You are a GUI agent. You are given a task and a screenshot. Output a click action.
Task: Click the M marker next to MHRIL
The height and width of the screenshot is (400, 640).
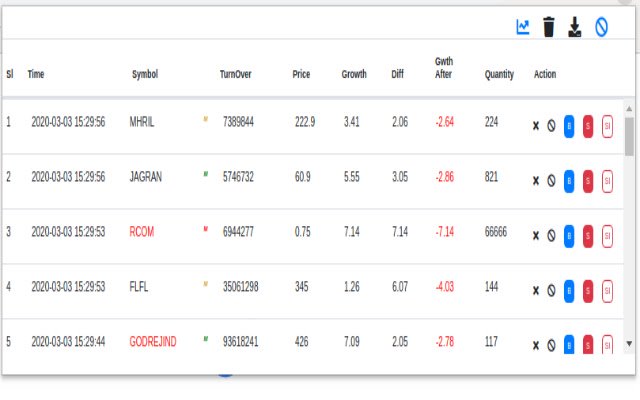206,119
